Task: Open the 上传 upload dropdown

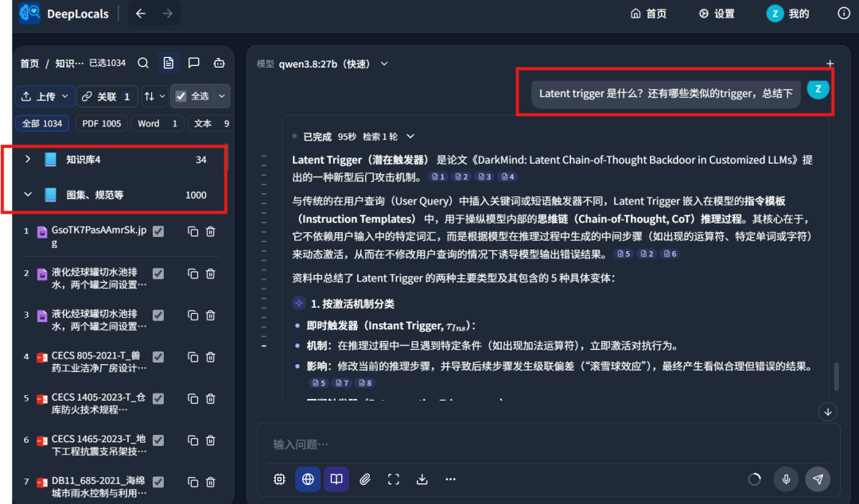Action: click(x=45, y=96)
